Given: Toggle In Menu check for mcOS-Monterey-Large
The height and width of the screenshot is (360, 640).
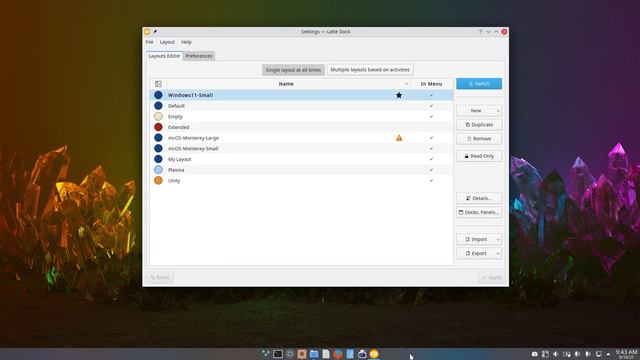Looking at the screenshot, I should click(x=431, y=138).
